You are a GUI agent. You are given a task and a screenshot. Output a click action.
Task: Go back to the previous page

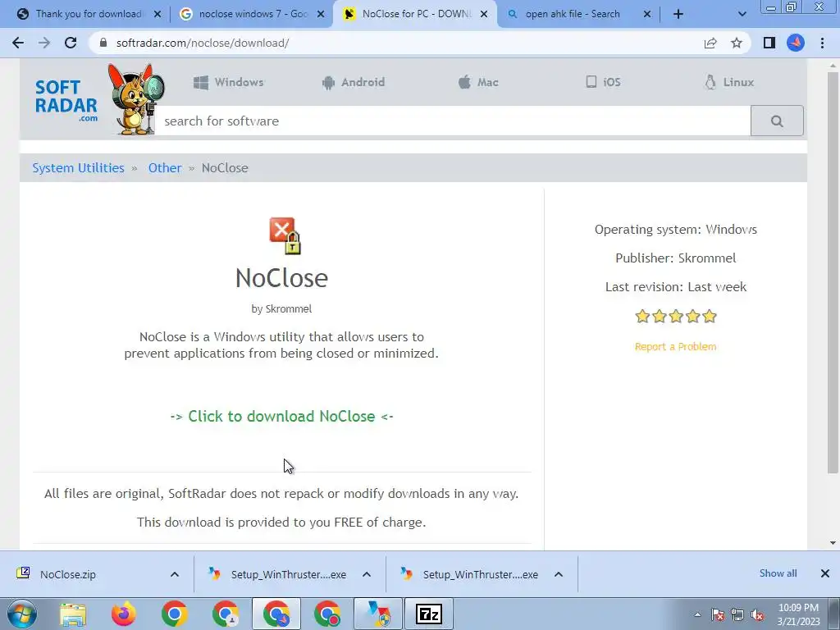[18, 43]
